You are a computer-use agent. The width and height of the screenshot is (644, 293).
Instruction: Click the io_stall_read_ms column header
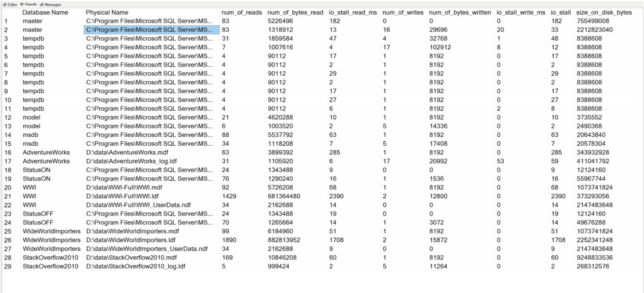[x=353, y=12]
